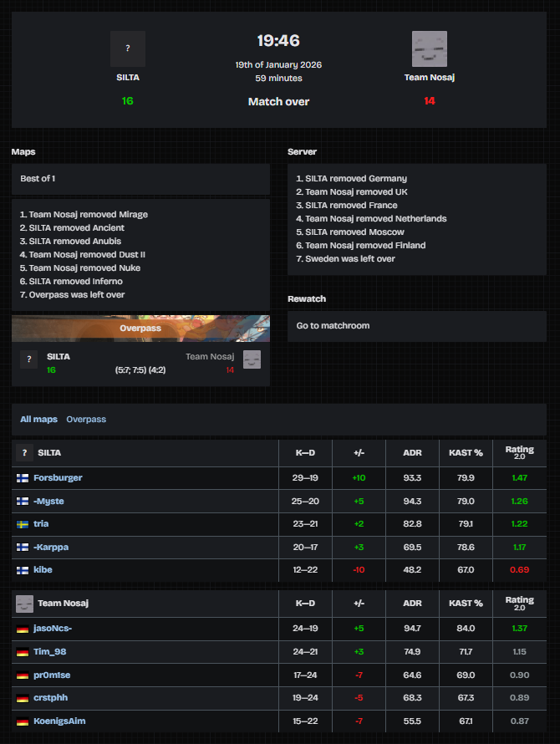Click the 'Best of 1' text box
Image resolution: width=560 pixels, height=744 pixels.
140,179
